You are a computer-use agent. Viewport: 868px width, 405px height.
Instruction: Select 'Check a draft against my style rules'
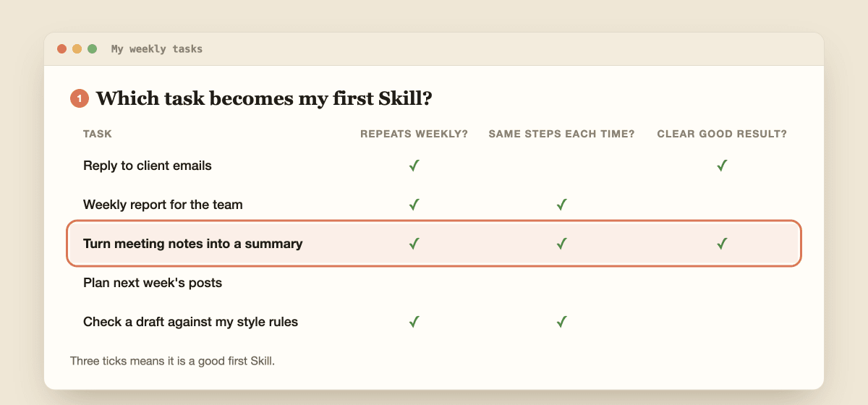pos(190,322)
